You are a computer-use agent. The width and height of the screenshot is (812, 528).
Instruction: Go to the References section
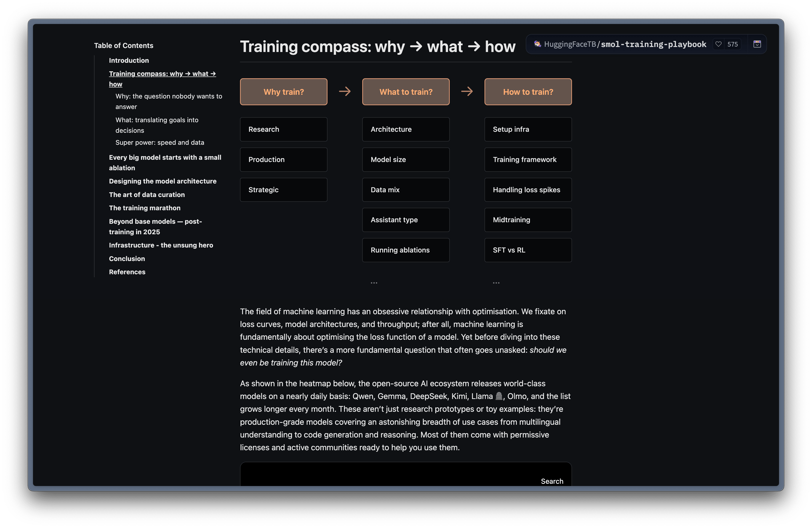[x=127, y=272]
